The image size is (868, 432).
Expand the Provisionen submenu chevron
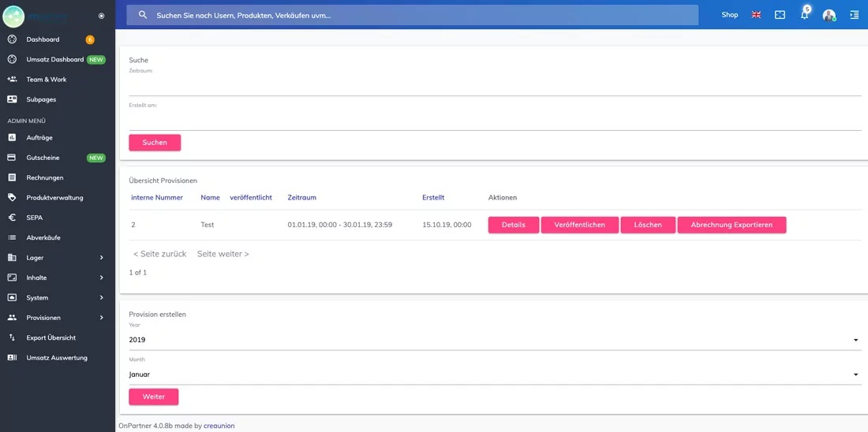(101, 318)
